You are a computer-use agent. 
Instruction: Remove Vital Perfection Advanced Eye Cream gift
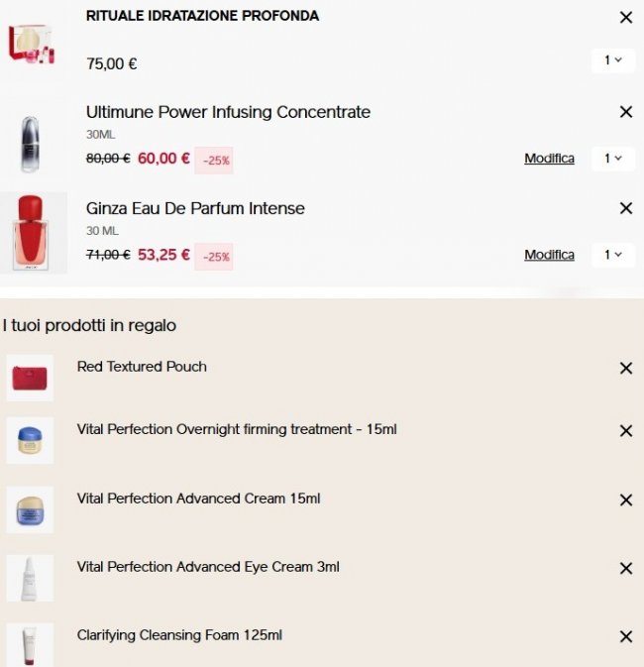[x=625, y=569]
